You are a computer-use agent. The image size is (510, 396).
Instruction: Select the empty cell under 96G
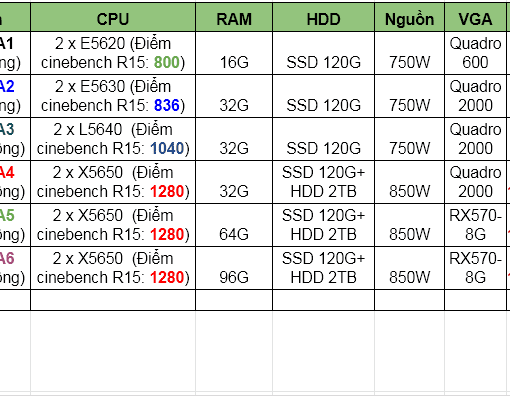(x=234, y=300)
